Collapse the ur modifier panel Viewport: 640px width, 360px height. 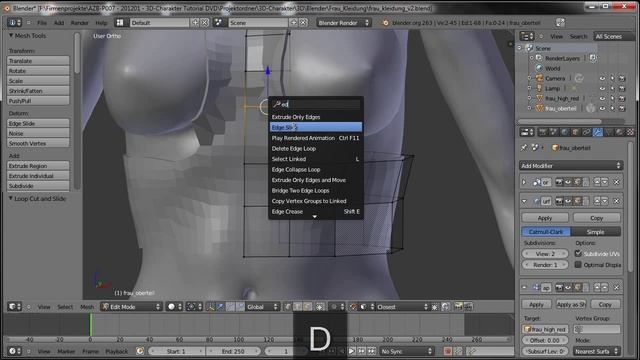click(x=524, y=201)
